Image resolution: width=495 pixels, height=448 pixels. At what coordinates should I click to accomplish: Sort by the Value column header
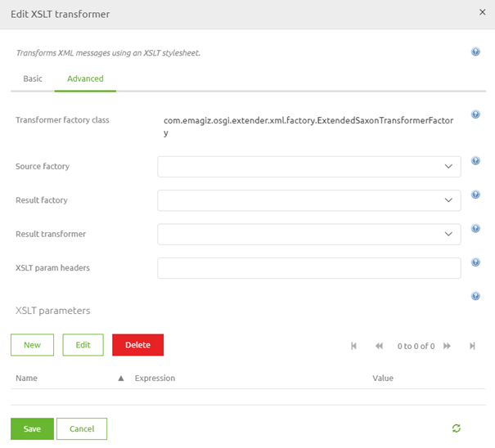(383, 378)
